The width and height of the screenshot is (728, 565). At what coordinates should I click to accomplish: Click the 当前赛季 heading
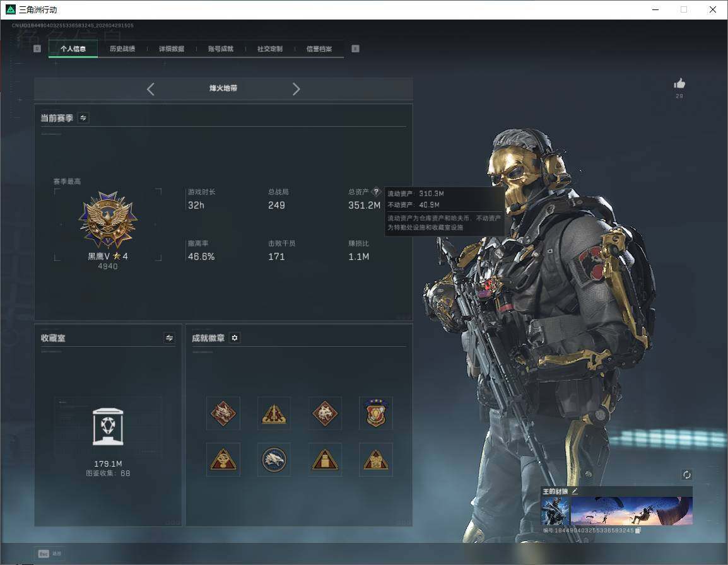(57, 118)
